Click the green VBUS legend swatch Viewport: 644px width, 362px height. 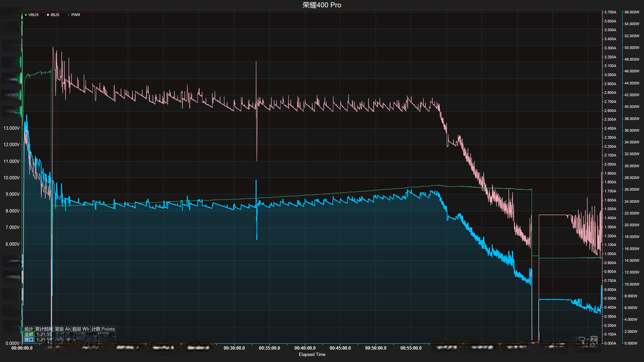(x=26, y=15)
